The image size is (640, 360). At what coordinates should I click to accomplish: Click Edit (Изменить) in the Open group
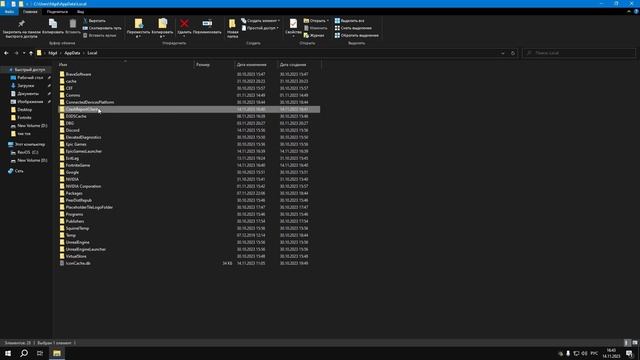(316, 28)
